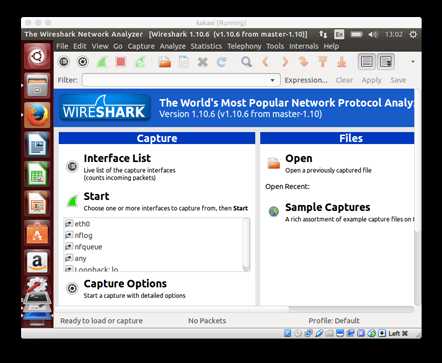Open the Sample Captures link
This screenshot has height=363, width=442.
pyautogui.click(x=328, y=207)
